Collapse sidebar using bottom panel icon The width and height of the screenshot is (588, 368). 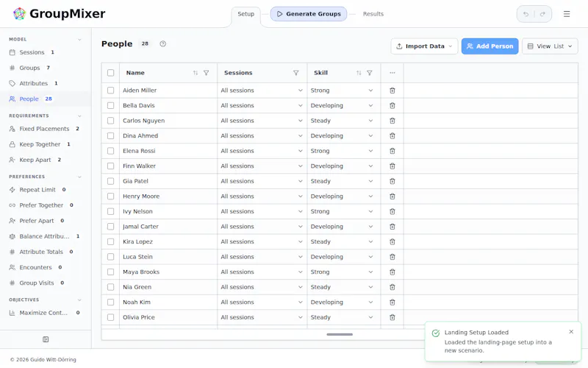pyautogui.click(x=46, y=339)
